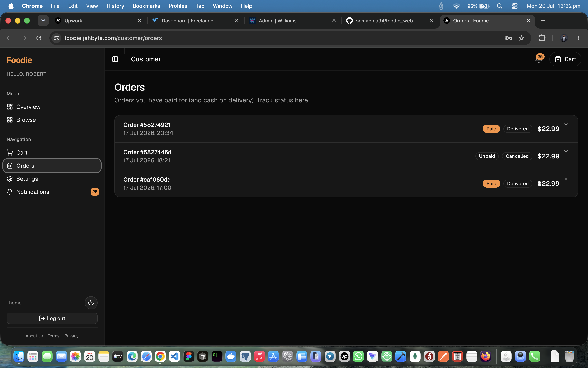Click the date 17 Jul 2026, 18:21
The width and height of the screenshot is (588, 368).
(147, 160)
